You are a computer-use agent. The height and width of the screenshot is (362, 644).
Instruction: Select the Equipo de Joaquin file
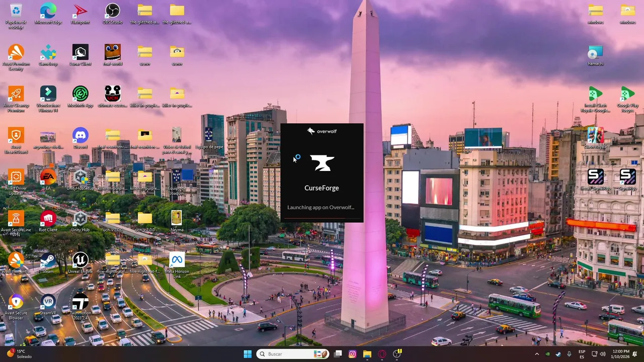177,183
